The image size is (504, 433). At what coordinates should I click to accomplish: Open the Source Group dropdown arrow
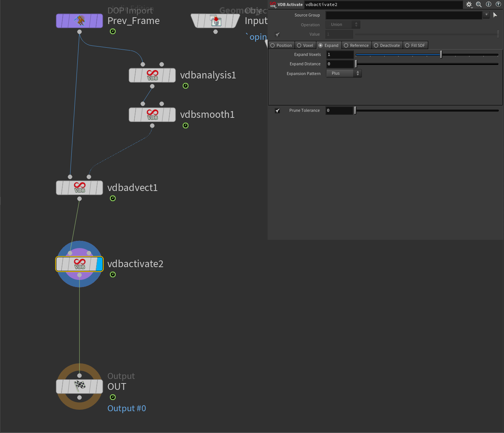point(486,15)
